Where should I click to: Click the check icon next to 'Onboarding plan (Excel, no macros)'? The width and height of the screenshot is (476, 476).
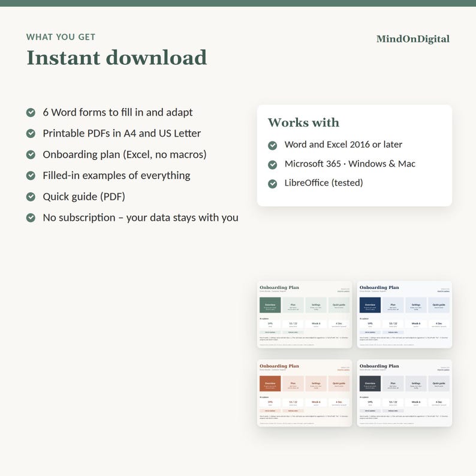31,155
